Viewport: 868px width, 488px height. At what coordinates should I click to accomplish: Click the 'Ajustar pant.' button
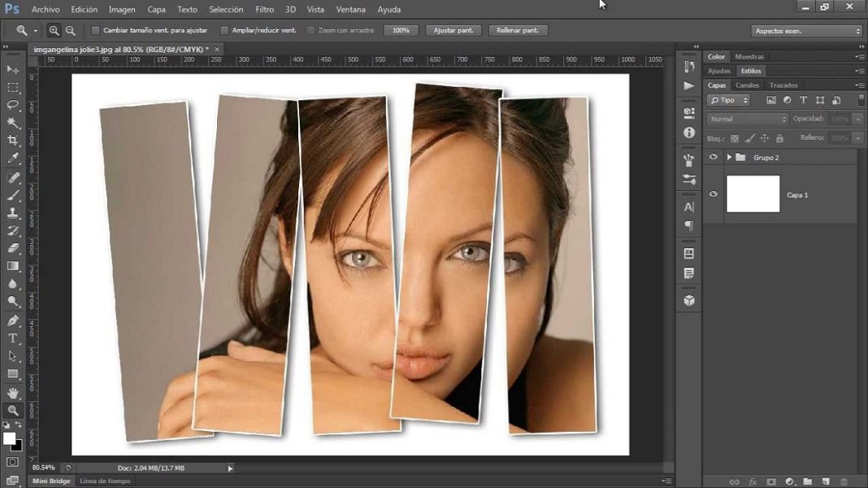pos(453,30)
